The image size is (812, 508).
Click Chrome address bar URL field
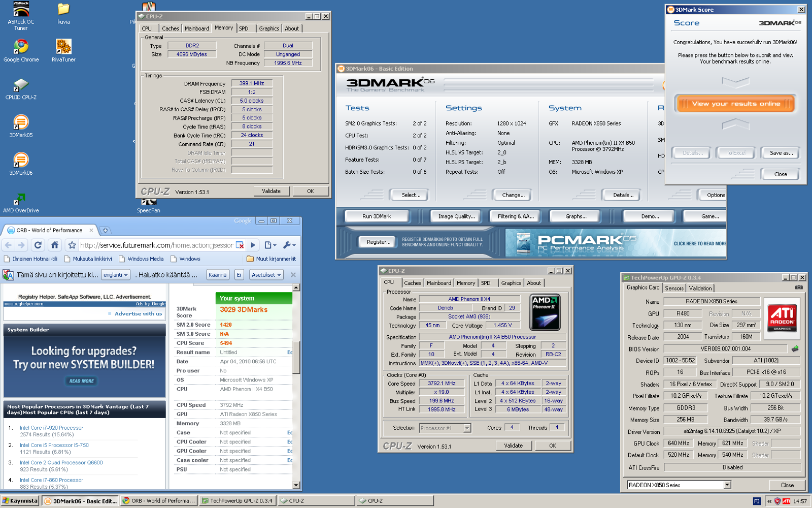click(x=157, y=245)
